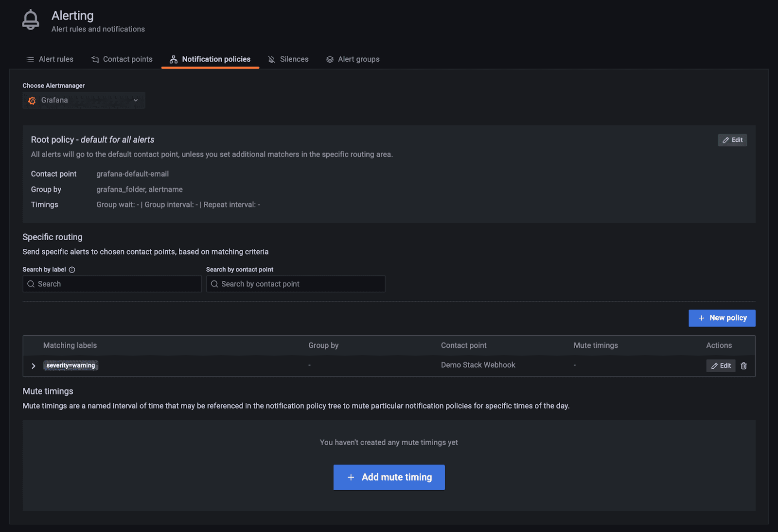Click the Contact points tab icon

tap(95, 59)
